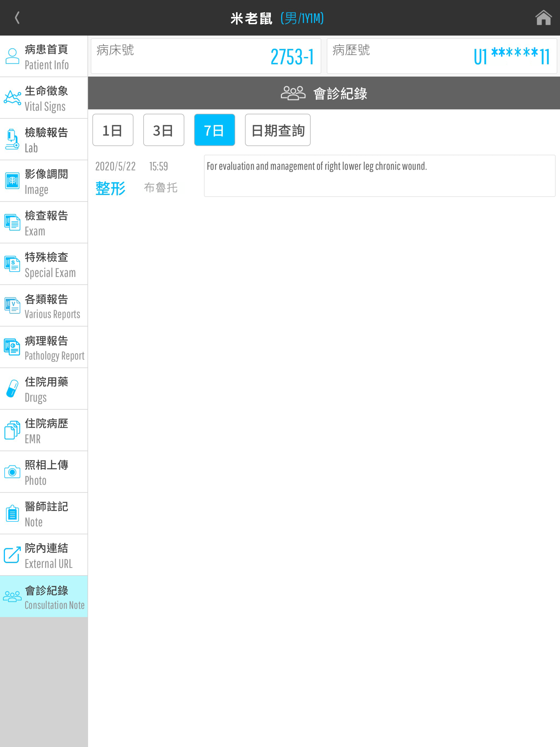This screenshot has width=560, height=747.
Task: Open 生命徵象 Vital Signs menu
Action: click(x=44, y=98)
